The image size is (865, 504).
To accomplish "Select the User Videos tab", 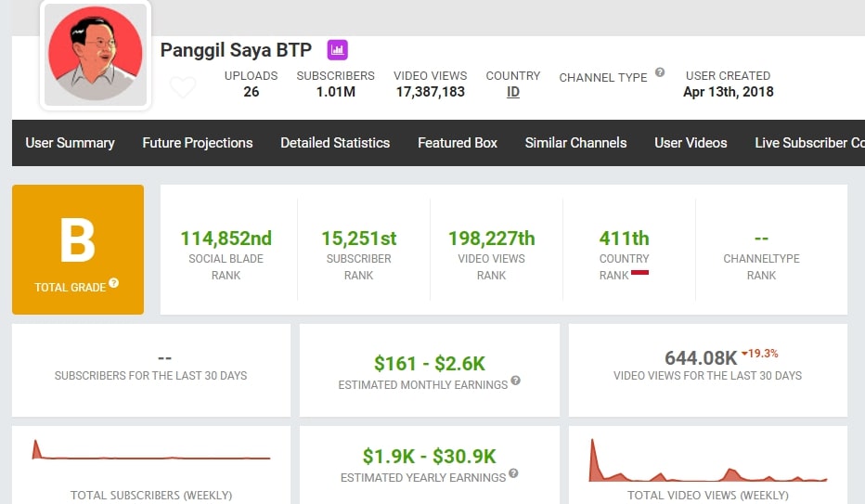I will coord(691,143).
